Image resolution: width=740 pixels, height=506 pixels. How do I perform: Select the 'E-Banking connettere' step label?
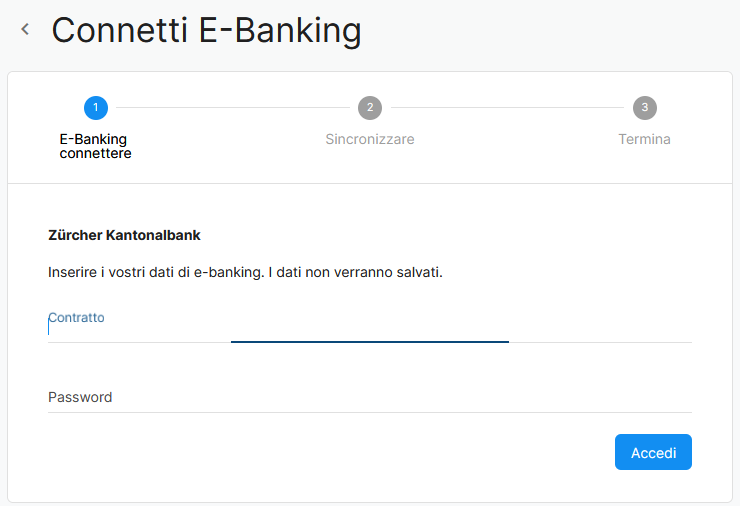coord(95,146)
